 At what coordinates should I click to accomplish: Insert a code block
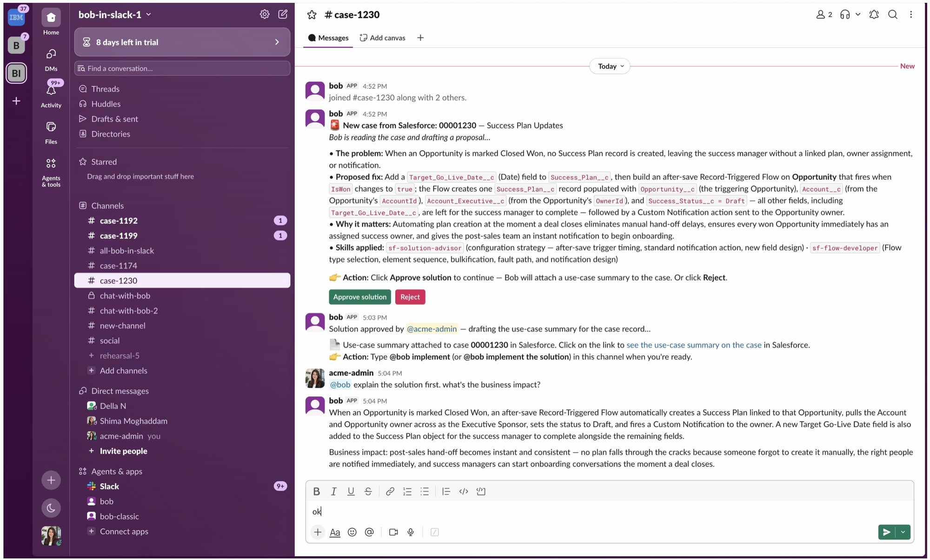[481, 491]
